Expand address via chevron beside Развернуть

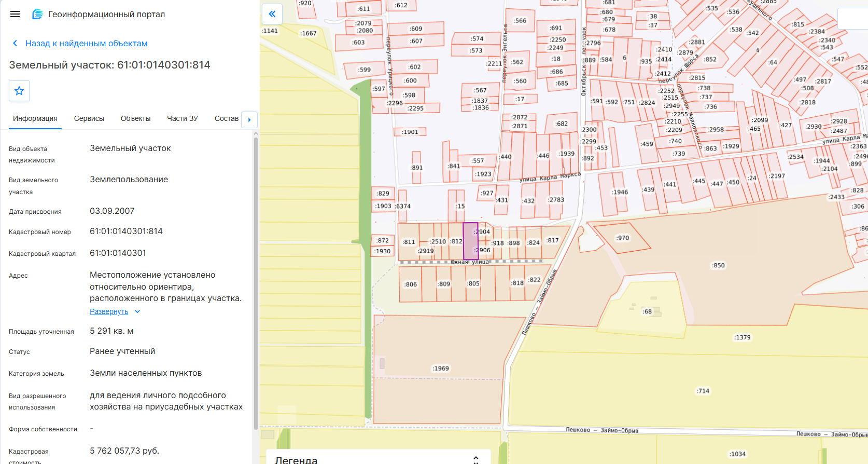(137, 311)
